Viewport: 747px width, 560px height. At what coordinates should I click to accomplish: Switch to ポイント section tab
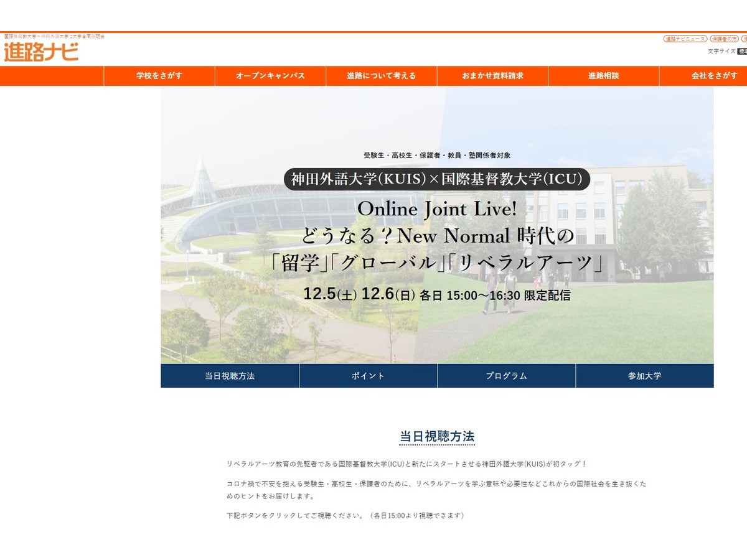click(x=368, y=376)
